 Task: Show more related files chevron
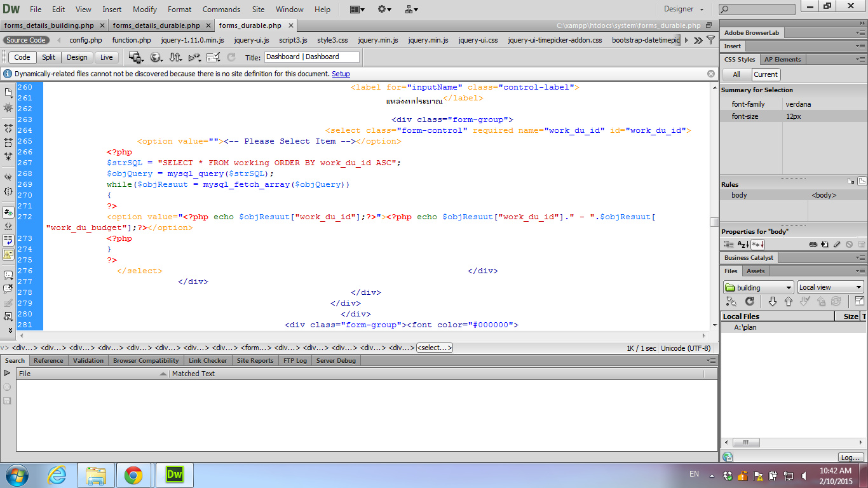tap(698, 40)
